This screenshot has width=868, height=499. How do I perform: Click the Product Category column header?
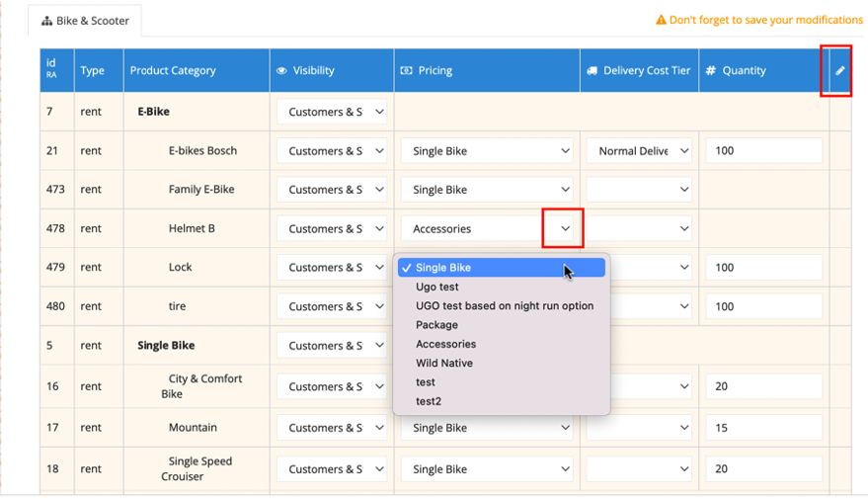197,70
